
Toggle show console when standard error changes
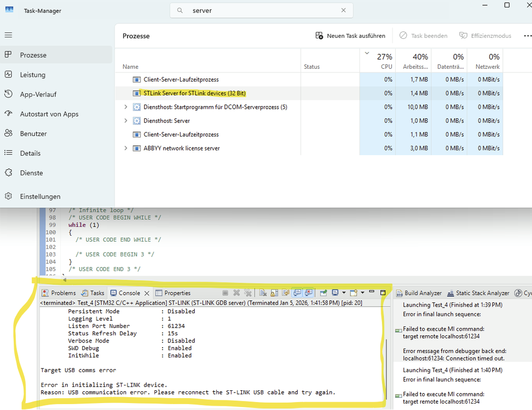coord(308,293)
